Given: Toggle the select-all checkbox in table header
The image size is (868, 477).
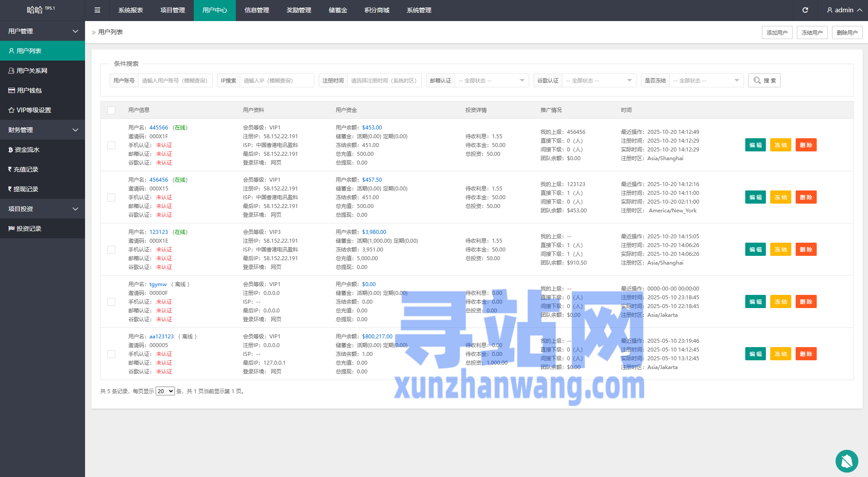Looking at the screenshot, I should point(111,110).
